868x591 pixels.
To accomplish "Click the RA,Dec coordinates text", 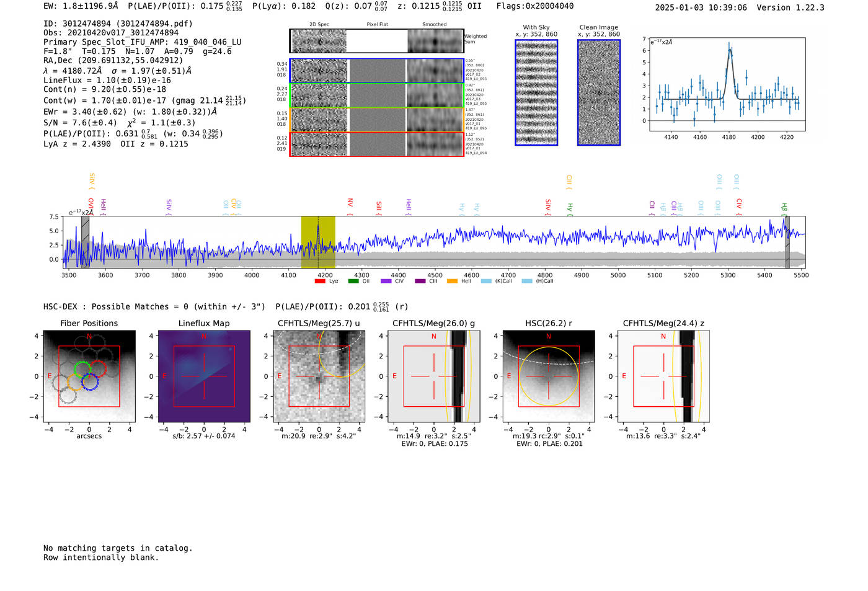I will 113,60.
